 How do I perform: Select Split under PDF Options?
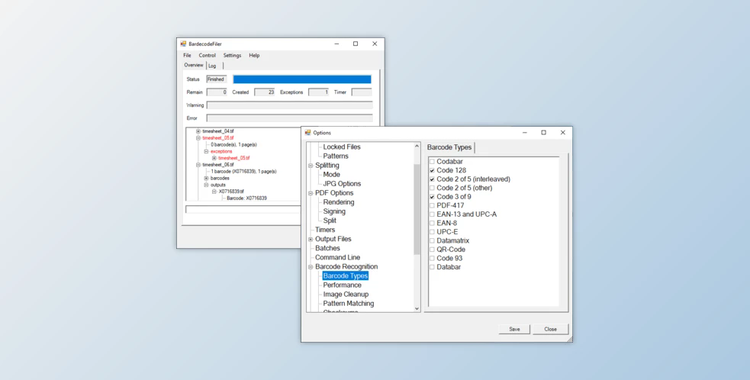coord(330,221)
